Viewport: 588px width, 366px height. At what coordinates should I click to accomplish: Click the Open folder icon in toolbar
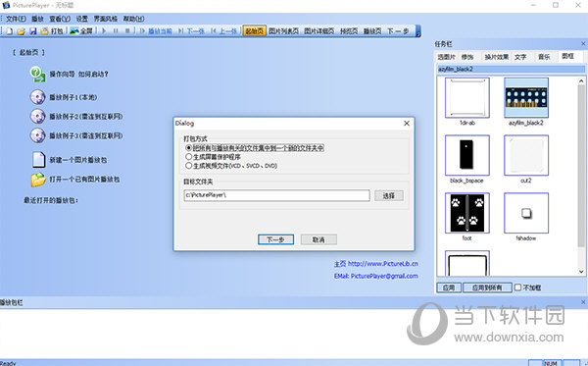[x=21, y=31]
